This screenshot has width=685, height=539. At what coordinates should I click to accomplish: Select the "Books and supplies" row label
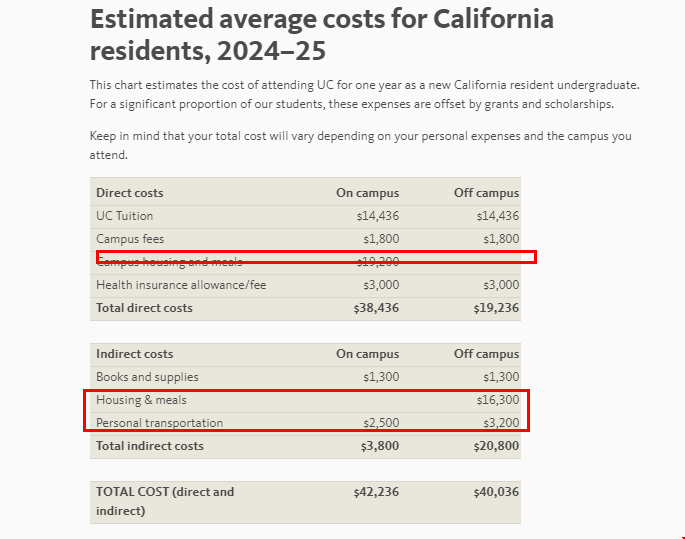tap(147, 377)
